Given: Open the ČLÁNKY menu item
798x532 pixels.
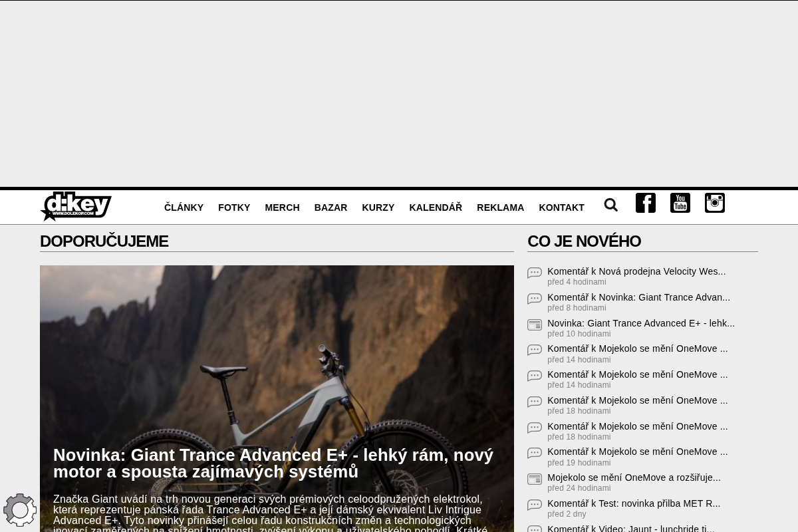Looking at the screenshot, I should (x=184, y=207).
